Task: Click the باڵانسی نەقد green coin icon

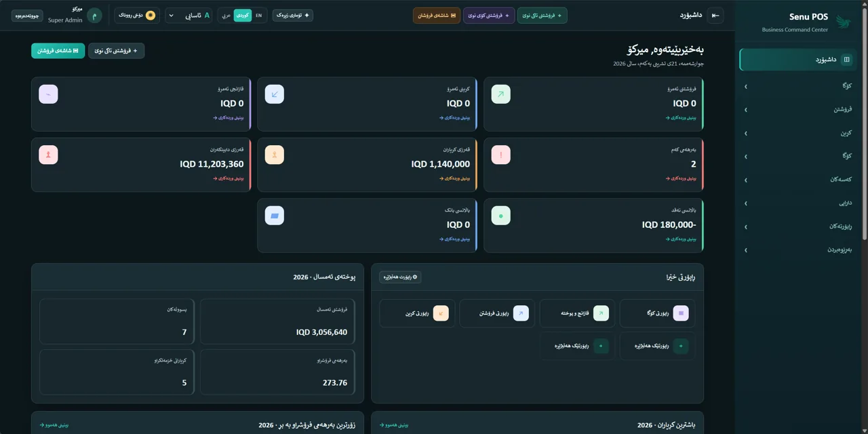Action: click(500, 216)
